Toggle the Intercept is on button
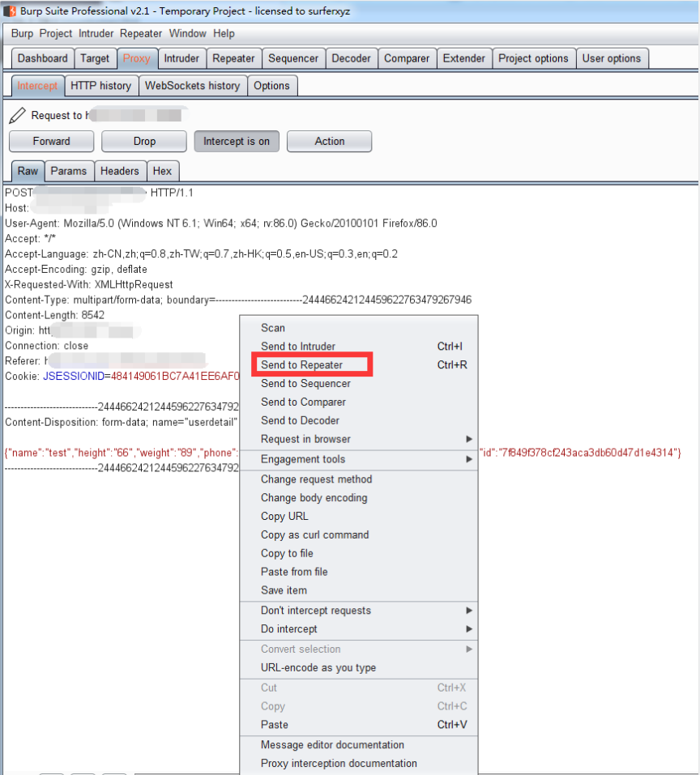The width and height of the screenshot is (700, 775). point(237,142)
